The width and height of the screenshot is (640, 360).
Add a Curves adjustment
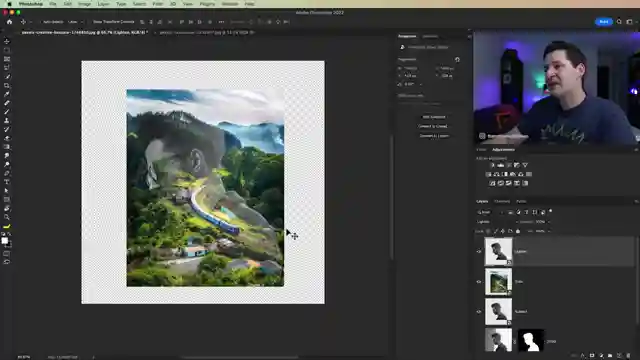(509, 165)
